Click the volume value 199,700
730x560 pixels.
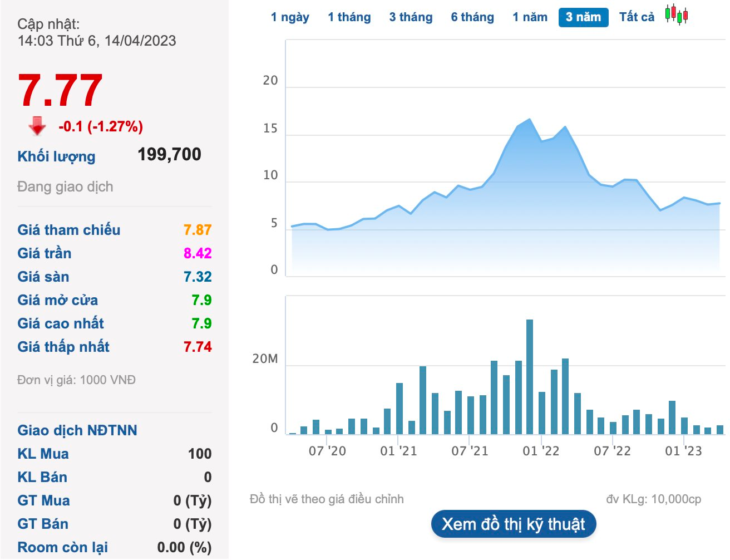(170, 154)
